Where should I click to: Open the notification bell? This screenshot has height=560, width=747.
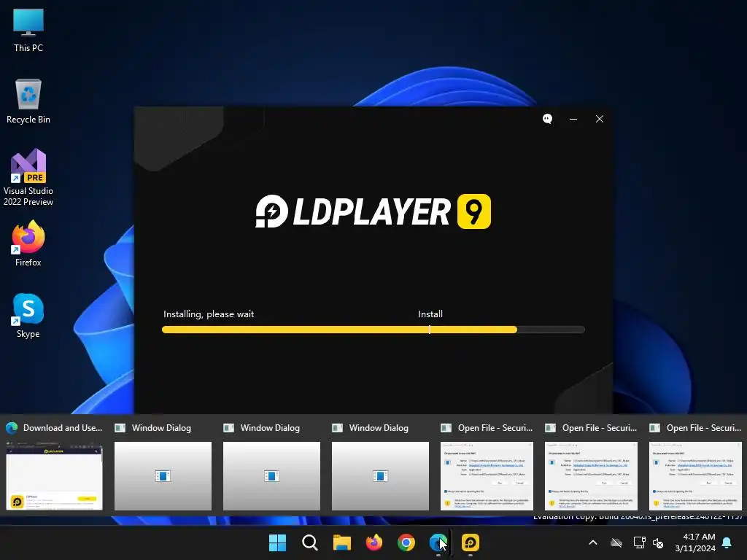click(727, 542)
